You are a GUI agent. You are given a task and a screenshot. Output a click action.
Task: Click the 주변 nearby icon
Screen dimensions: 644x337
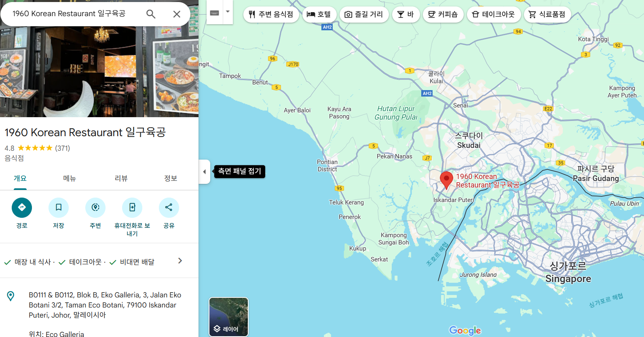[95, 208]
